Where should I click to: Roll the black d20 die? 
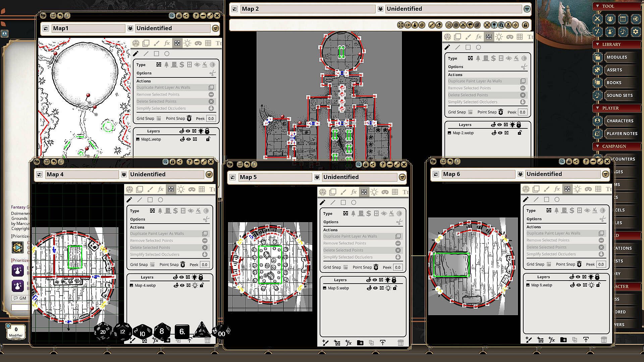point(102,331)
